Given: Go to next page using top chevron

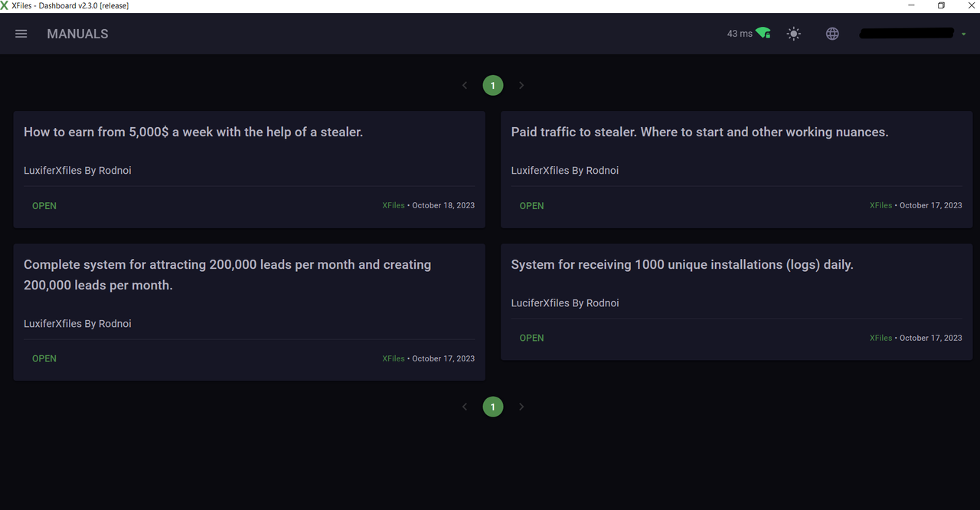Looking at the screenshot, I should [521, 85].
